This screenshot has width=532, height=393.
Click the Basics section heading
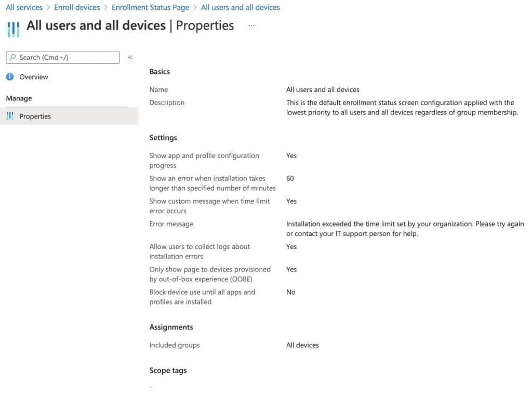click(159, 71)
